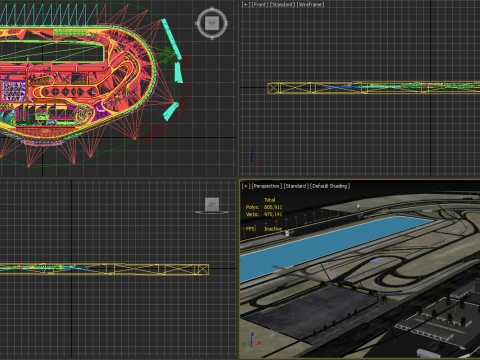Select the yellow bounding box in Front viewport
480x360 pixels.
tap(373, 88)
